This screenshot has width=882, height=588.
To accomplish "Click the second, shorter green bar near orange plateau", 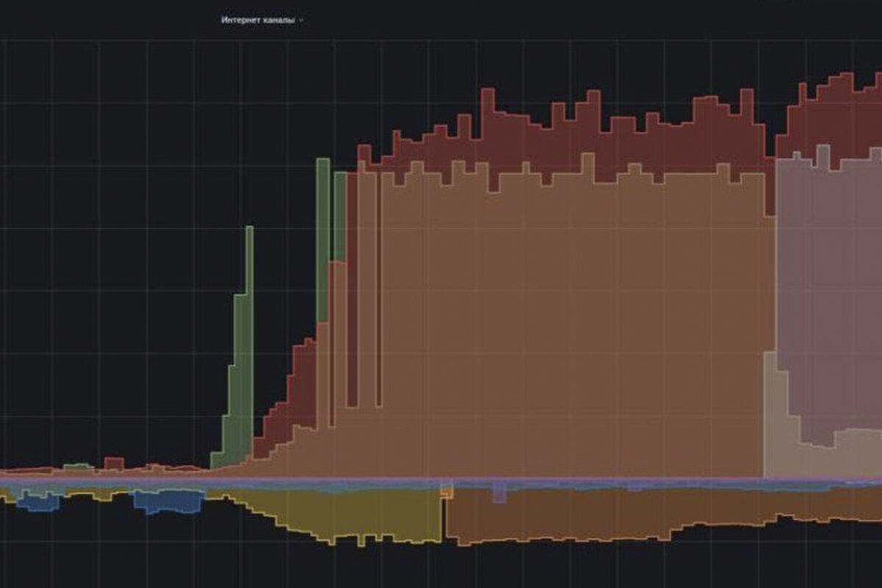I will [x=340, y=216].
